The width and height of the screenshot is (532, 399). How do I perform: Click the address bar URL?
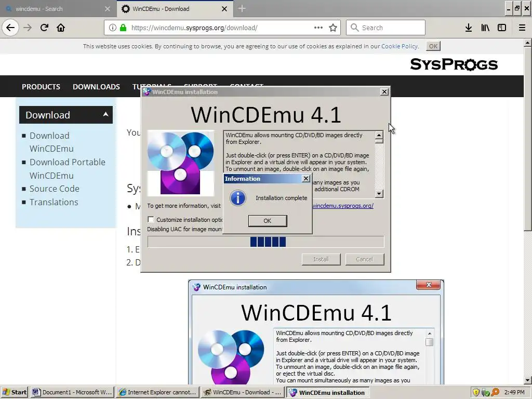[x=194, y=28]
